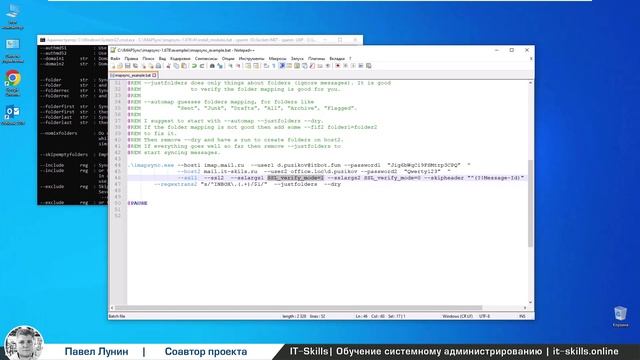The height and width of the screenshot is (360, 640).
Task: Click the vertical scrollbar in Notepad++
Action: pyautogui.click(x=530, y=203)
